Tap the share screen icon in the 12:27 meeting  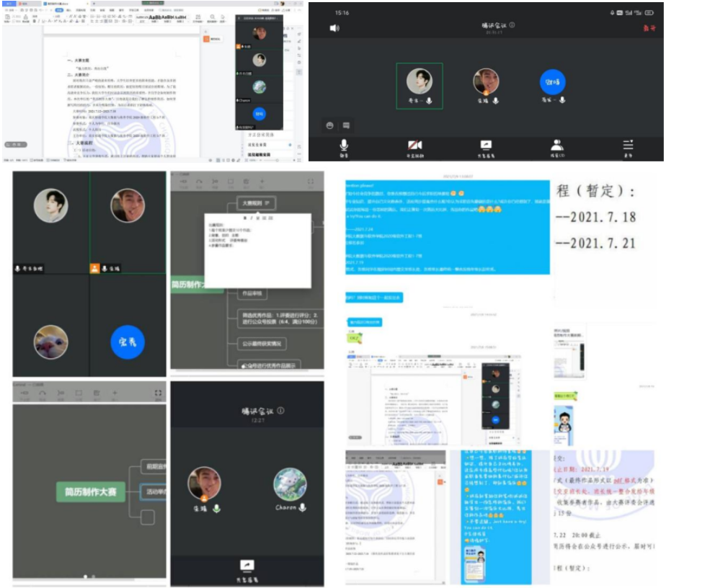[247, 566]
